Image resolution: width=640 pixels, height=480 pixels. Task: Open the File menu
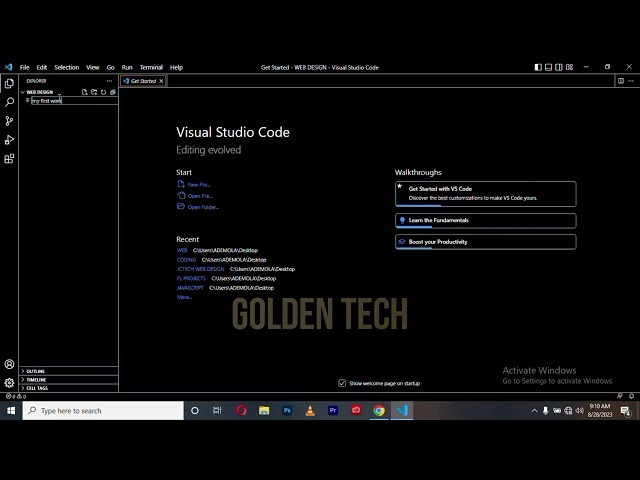point(24,67)
